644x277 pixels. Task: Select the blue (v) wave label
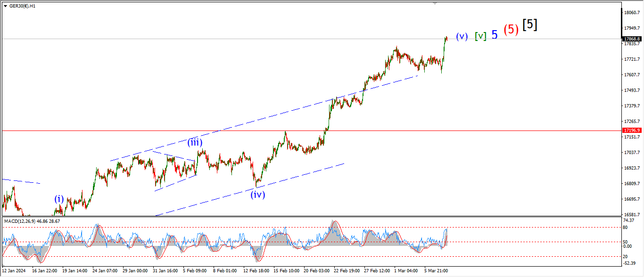[462, 36]
